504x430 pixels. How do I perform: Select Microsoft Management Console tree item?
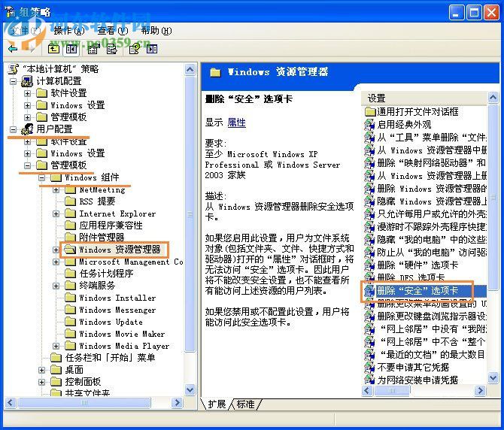pos(131,262)
